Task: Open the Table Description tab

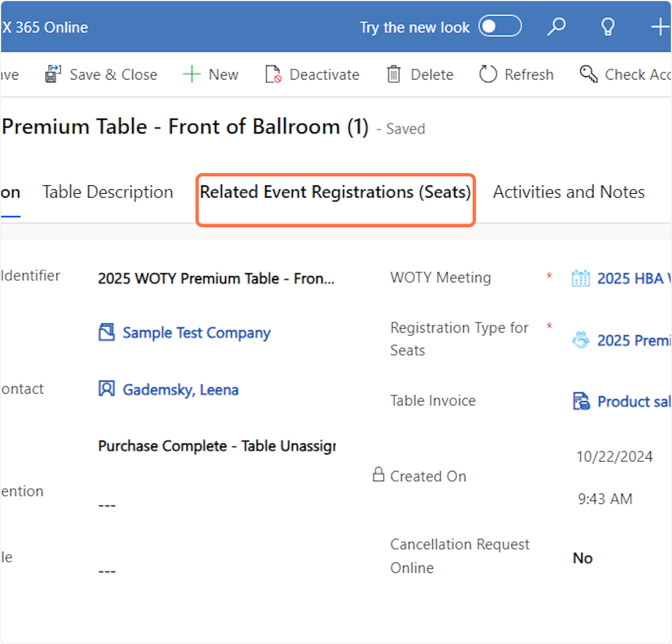Action: pyautogui.click(x=108, y=192)
